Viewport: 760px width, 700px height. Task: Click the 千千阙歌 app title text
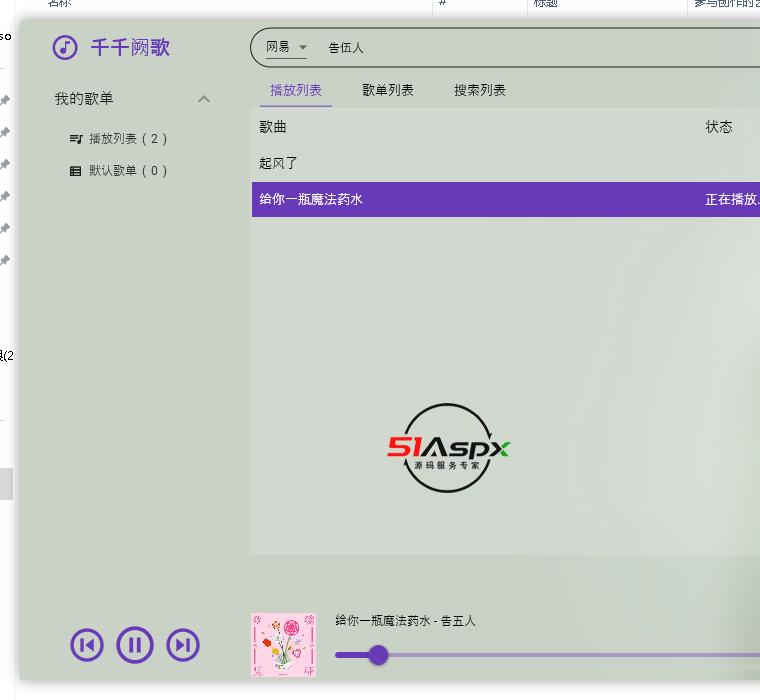click(x=130, y=48)
